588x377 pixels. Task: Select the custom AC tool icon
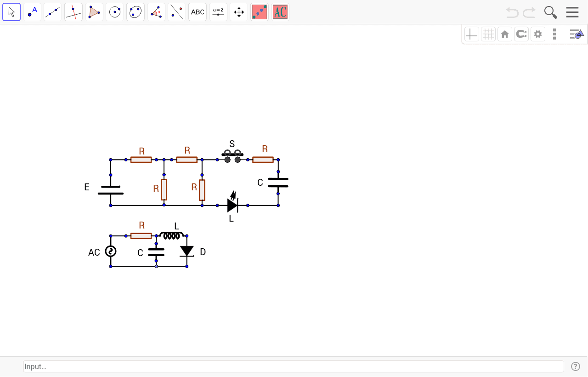(x=280, y=12)
